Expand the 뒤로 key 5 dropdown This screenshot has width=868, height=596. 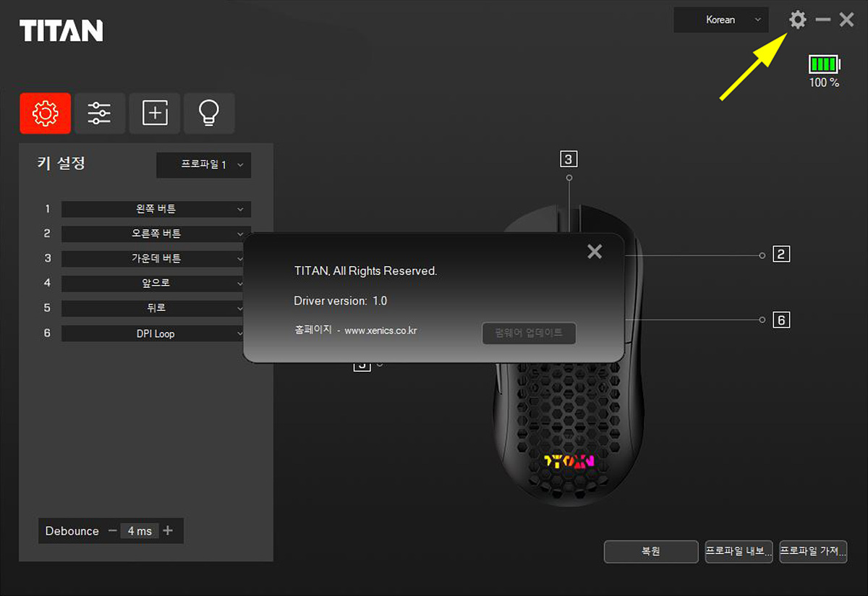click(x=156, y=308)
